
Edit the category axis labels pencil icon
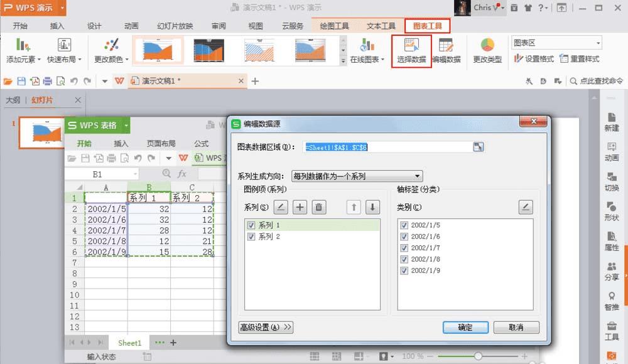tap(526, 207)
